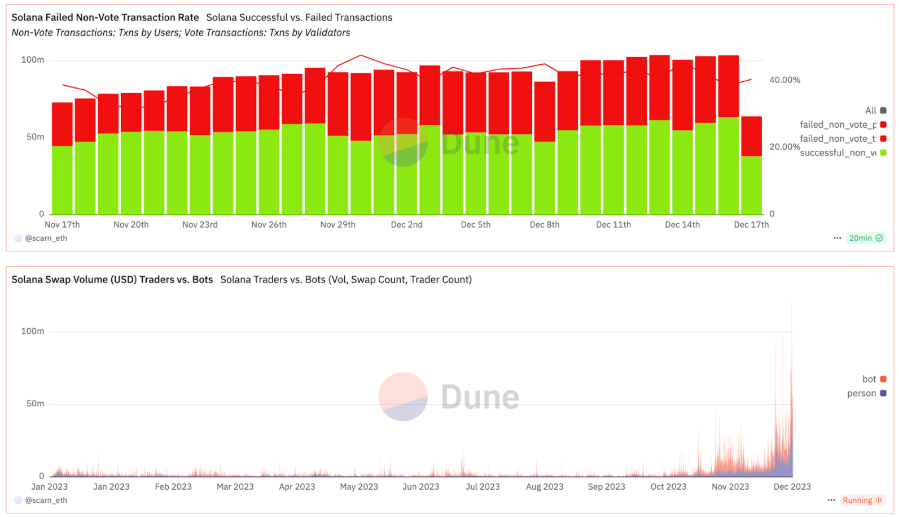Click the Mar 2023 axis label
The width and height of the screenshot is (899, 517).
pos(235,487)
